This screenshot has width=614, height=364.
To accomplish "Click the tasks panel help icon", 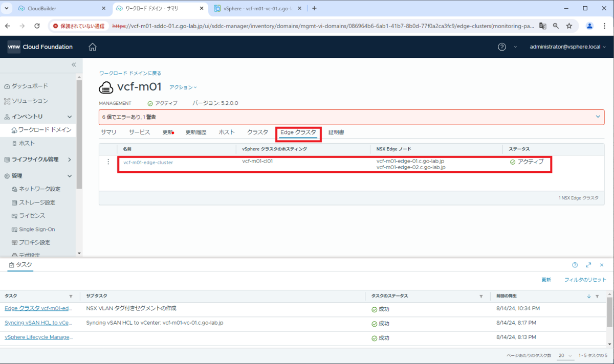I will pyautogui.click(x=575, y=265).
